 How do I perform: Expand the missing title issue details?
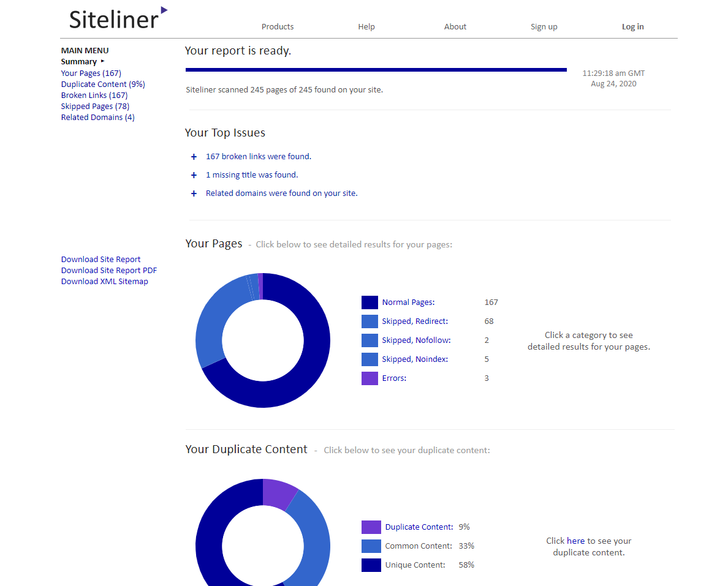194,175
